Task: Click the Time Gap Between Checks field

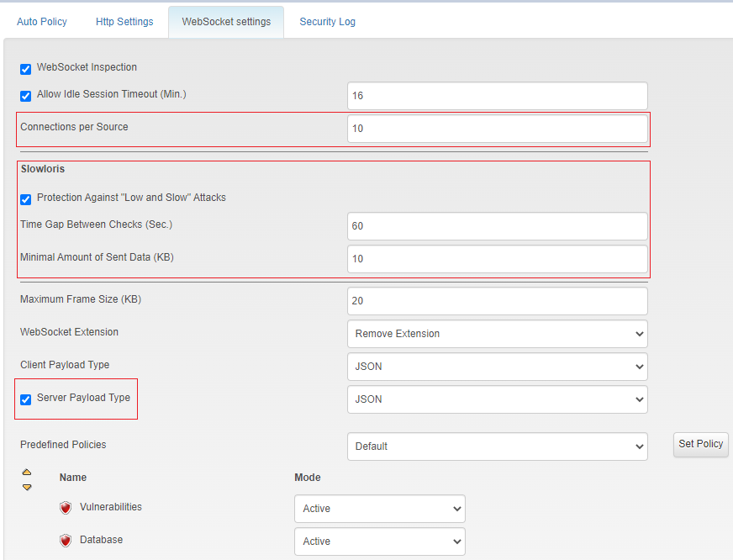Action: (497, 225)
